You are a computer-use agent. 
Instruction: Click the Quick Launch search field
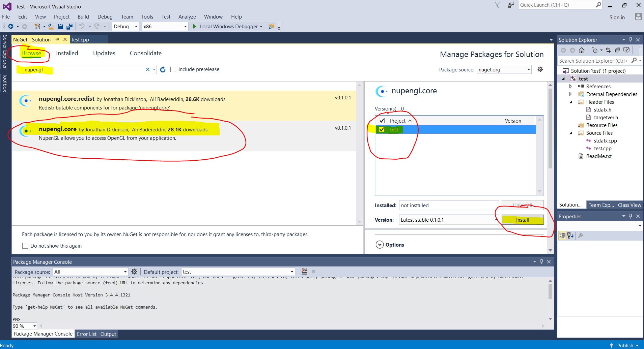coord(557,5)
